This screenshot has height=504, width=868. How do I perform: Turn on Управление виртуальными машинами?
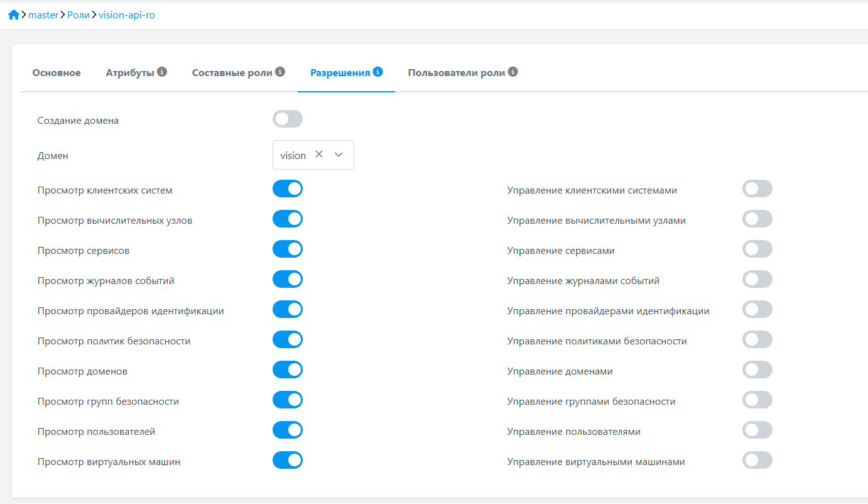click(x=757, y=461)
